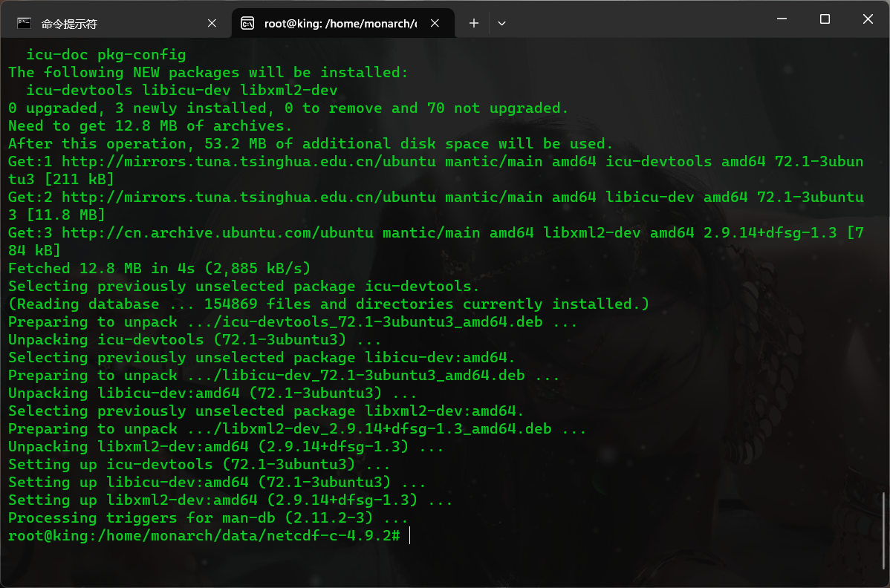The height and width of the screenshot is (588, 890).
Task: Click '0 upgraded, 3 newly installed' line
Action: coord(288,108)
